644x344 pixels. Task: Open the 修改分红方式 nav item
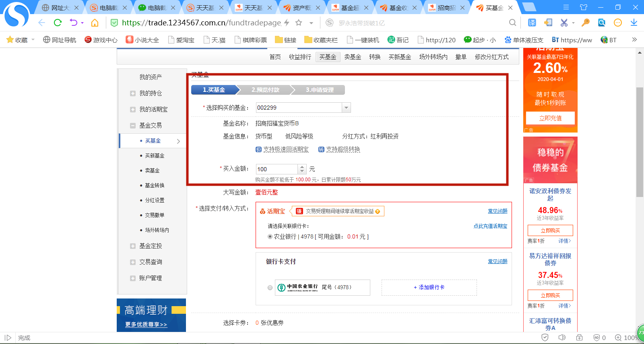(x=491, y=57)
